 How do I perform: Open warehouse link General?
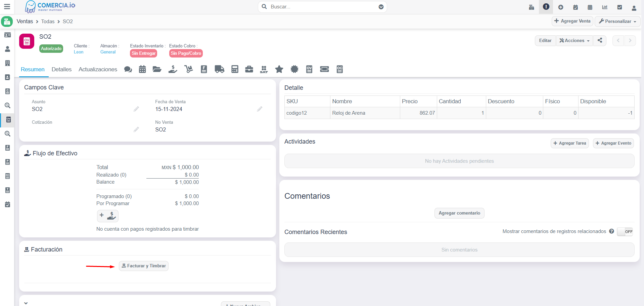pyautogui.click(x=108, y=52)
